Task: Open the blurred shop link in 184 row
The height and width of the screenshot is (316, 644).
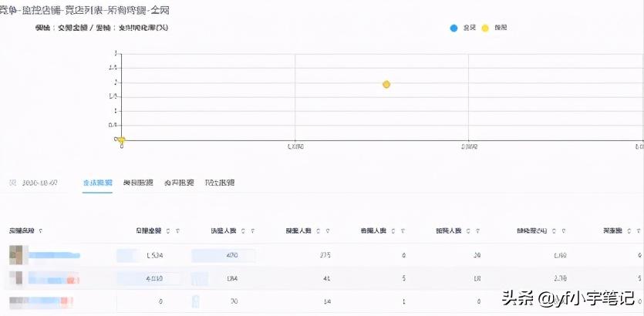Action: pyautogui.click(x=53, y=280)
